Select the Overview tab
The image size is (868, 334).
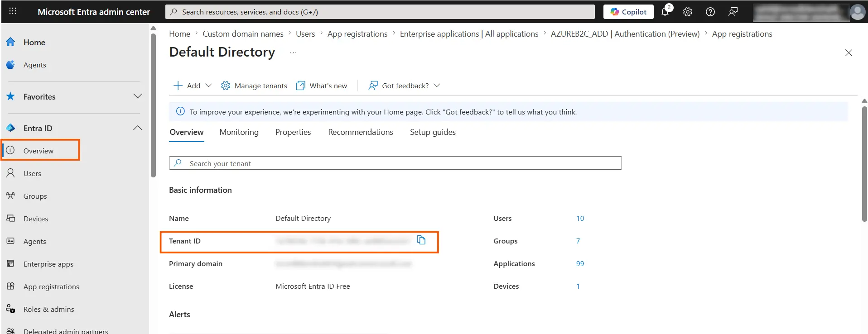pyautogui.click(x=186, y=132)
